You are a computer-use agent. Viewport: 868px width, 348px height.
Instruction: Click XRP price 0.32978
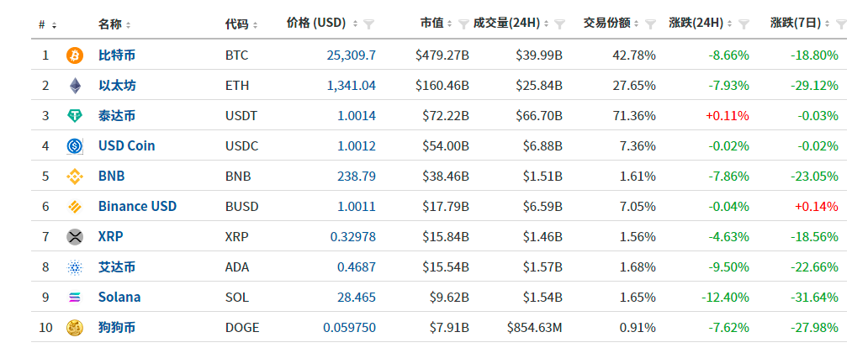353,237
